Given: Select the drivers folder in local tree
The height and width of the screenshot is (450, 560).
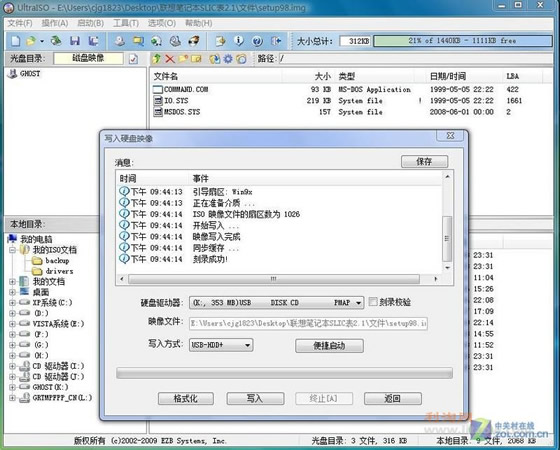Looking at the screenshot, I should pos(52,271).
